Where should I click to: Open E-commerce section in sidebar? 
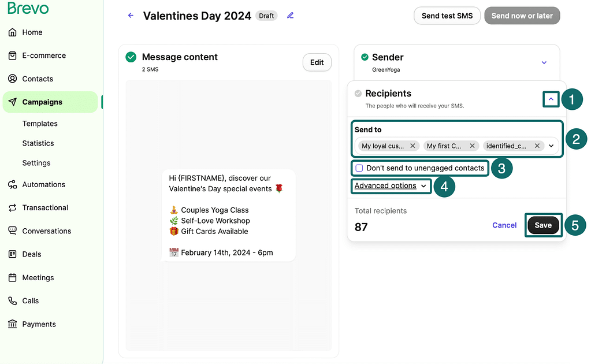44,55
